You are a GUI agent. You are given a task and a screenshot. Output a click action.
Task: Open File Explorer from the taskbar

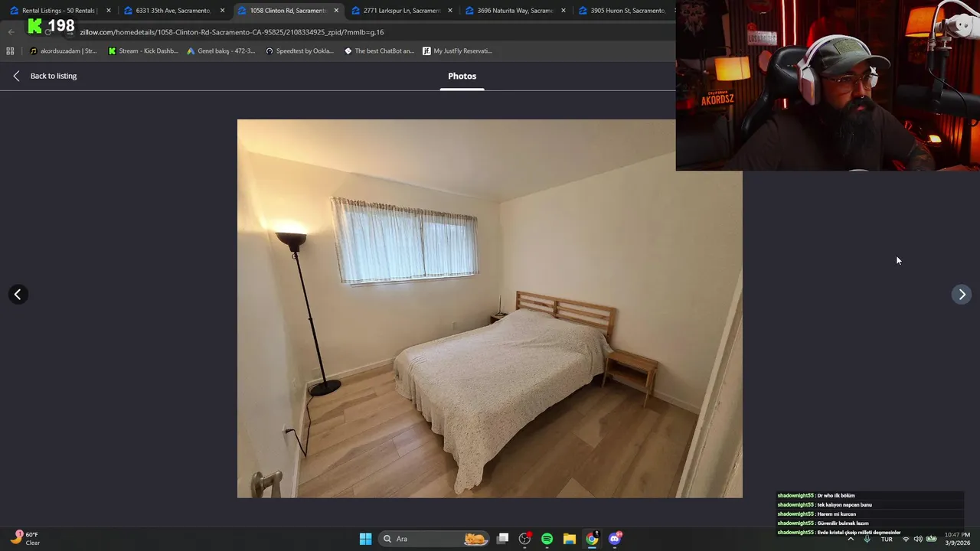(569, 539)
